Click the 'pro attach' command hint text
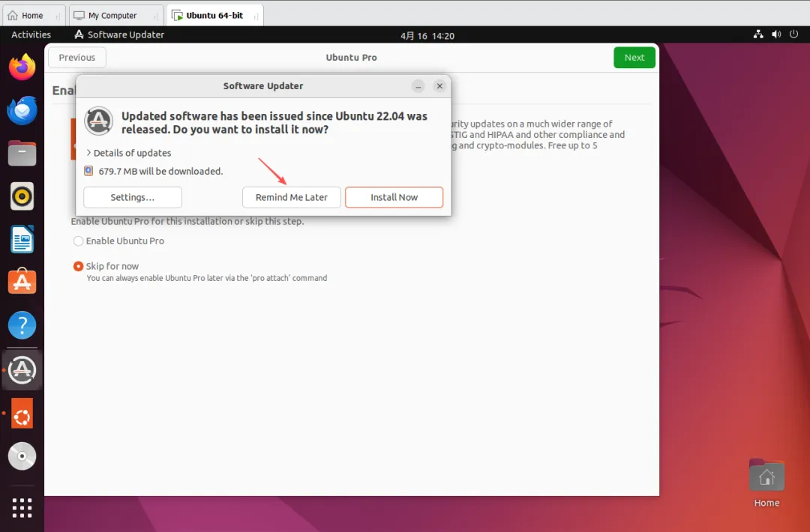 (207, 278)
